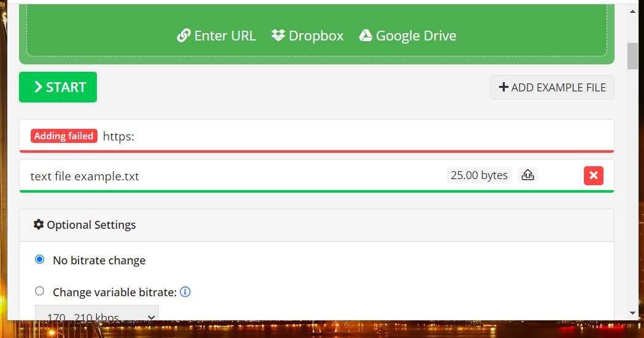The width and height of the screenshot is (644, 338).
Task: Click the Google Drive triangle icon
Action: [366, 36]
